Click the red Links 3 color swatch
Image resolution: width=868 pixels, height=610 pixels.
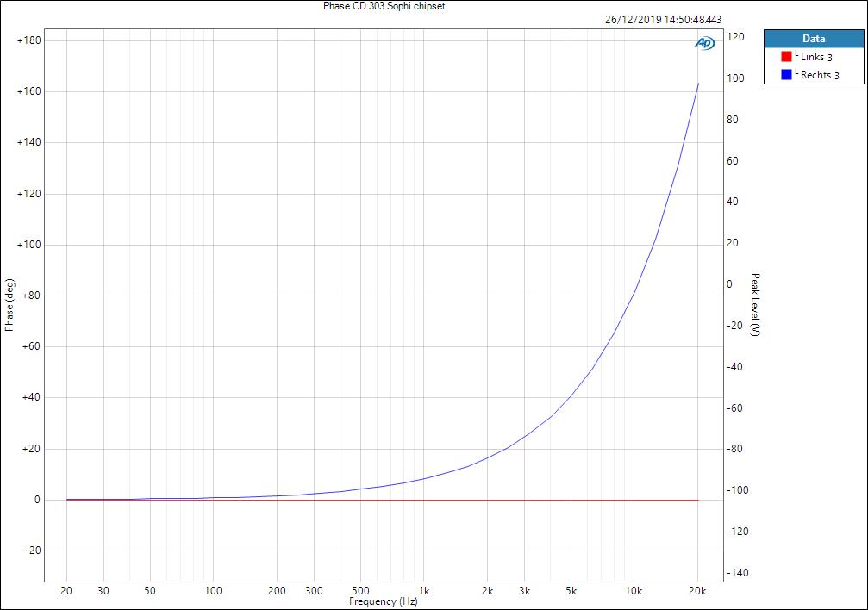786,57
